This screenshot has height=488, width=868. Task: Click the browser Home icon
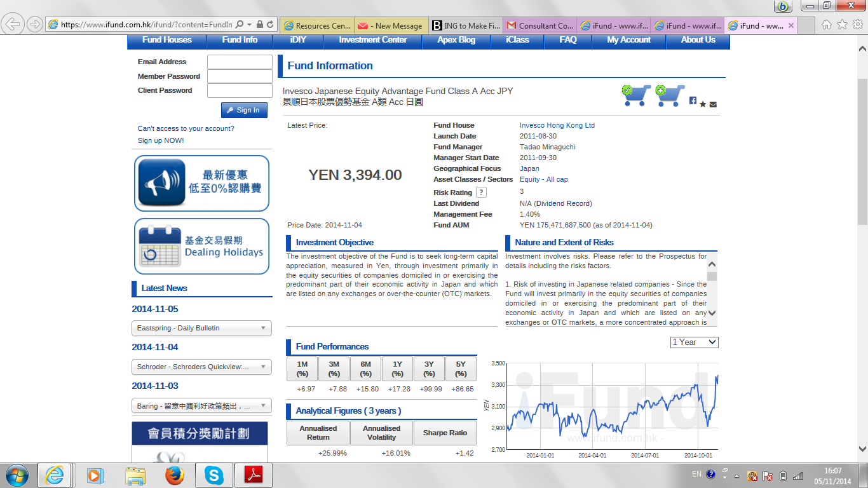coord(827,25)
